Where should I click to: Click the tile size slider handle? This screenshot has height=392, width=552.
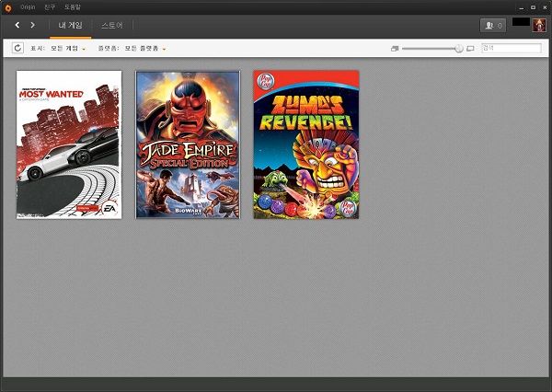coord(459,48)
